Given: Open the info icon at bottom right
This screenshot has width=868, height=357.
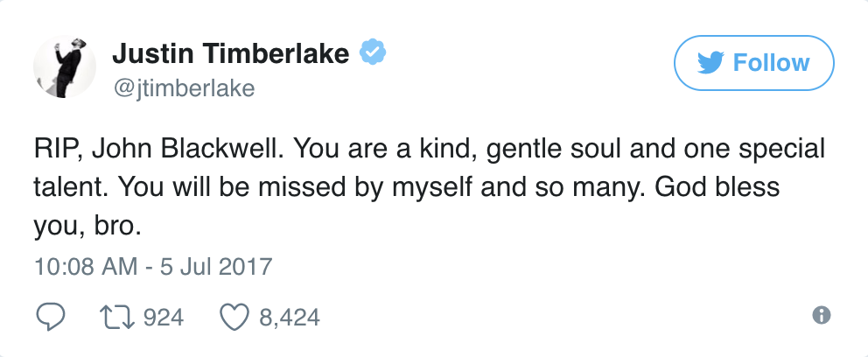Looking at the screenshot, I should [821, 316].
